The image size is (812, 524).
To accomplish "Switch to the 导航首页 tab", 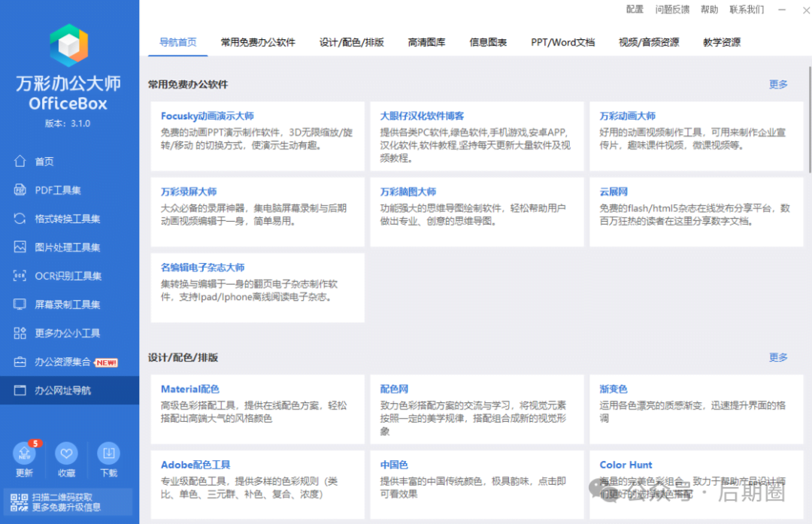I will (177, 42).
